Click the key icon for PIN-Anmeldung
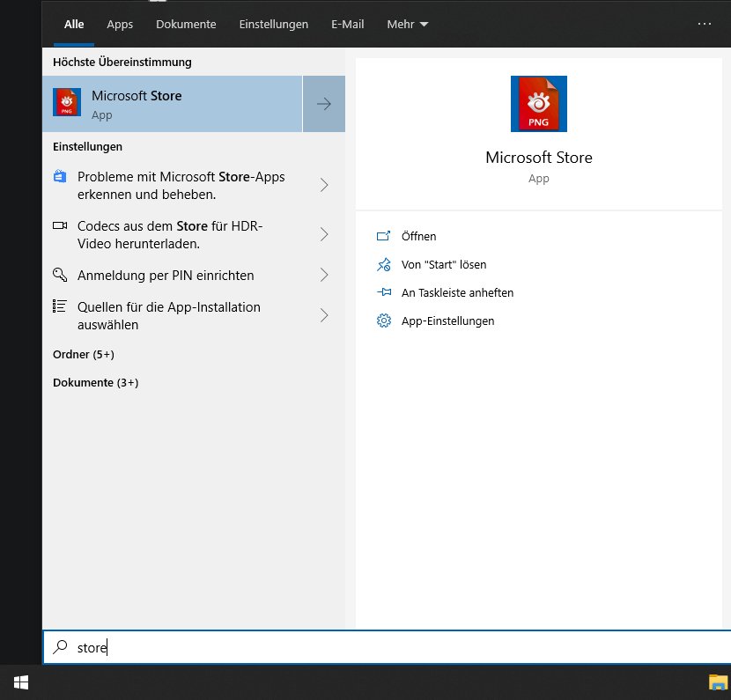Screen dimensions: 731x700 (x=60, y=275)
